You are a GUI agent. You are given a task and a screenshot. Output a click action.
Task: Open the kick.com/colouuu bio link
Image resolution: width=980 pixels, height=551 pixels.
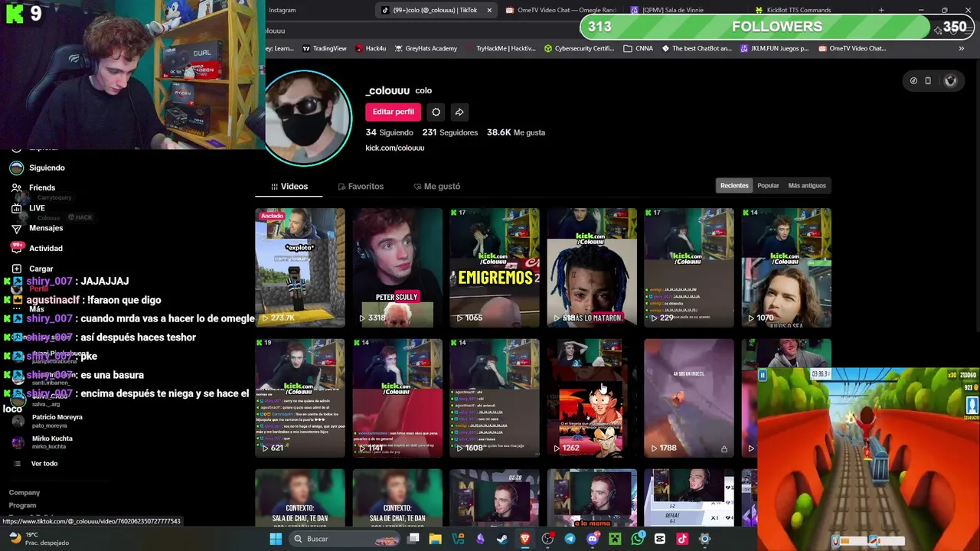[x=394, y=148]
